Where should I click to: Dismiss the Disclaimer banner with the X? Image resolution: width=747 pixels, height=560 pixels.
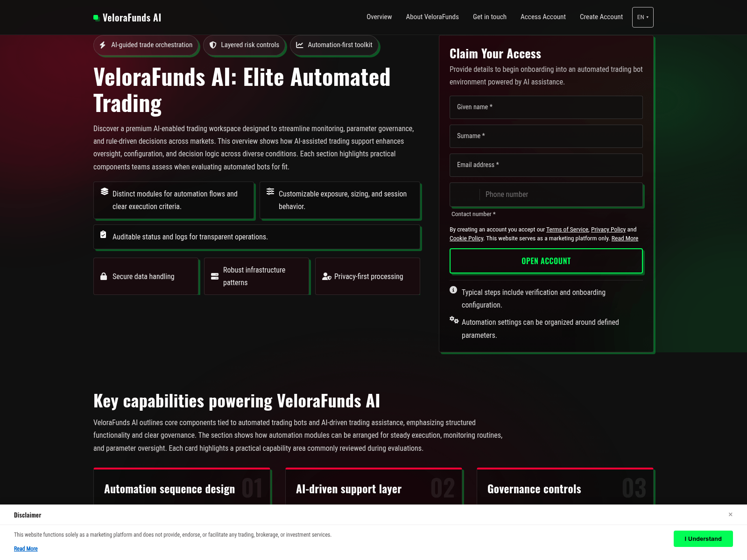click(730, 514)
